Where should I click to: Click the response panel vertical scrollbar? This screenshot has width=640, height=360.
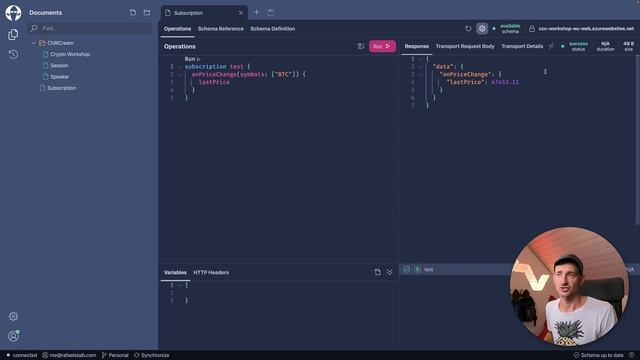pyautogui.click(x=637, y=140)
